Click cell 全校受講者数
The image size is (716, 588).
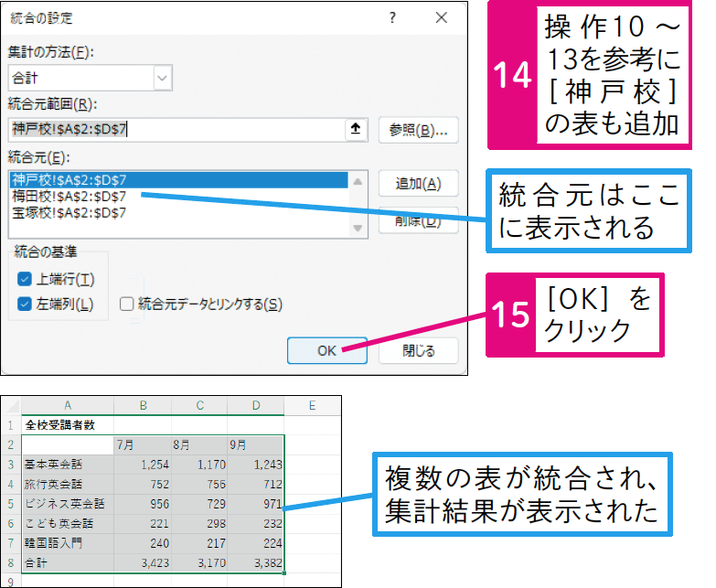coord(68,425)
